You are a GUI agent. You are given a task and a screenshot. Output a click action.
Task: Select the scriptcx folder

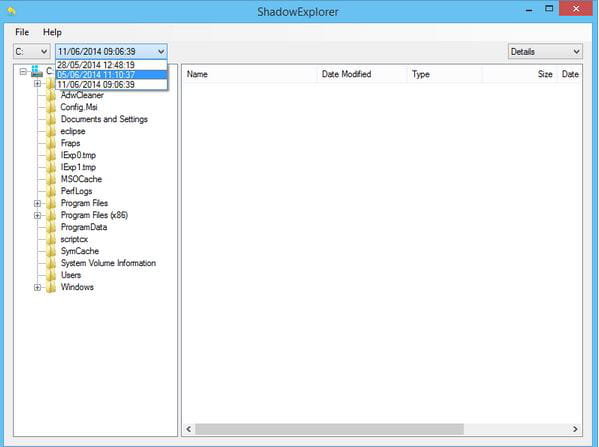tap(74, 239)
